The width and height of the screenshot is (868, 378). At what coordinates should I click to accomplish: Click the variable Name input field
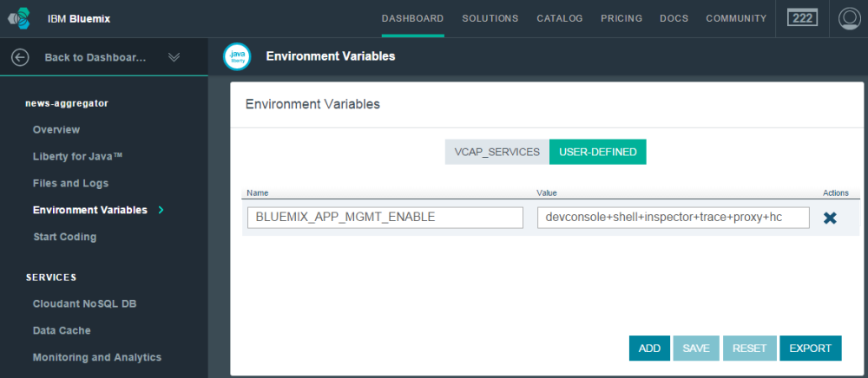pos(385,218)
